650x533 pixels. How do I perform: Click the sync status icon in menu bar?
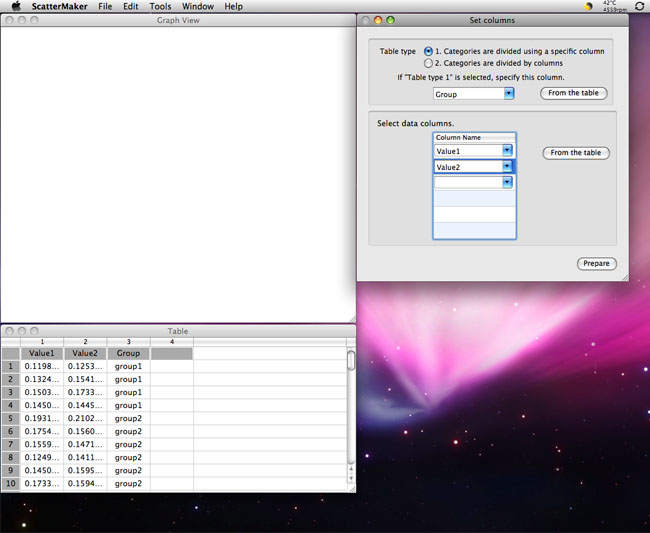(639, 6)
